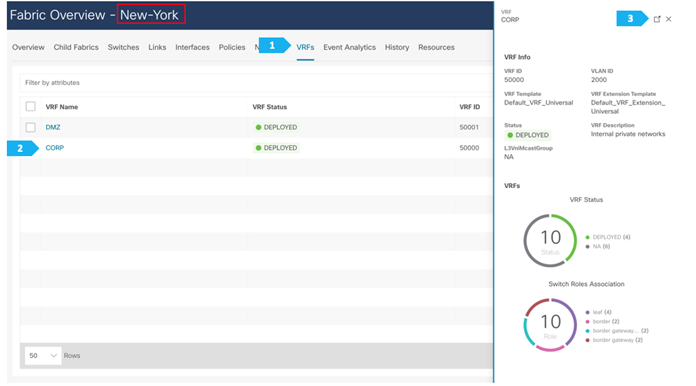Click the VRF Status donut chart

[550, 241]
